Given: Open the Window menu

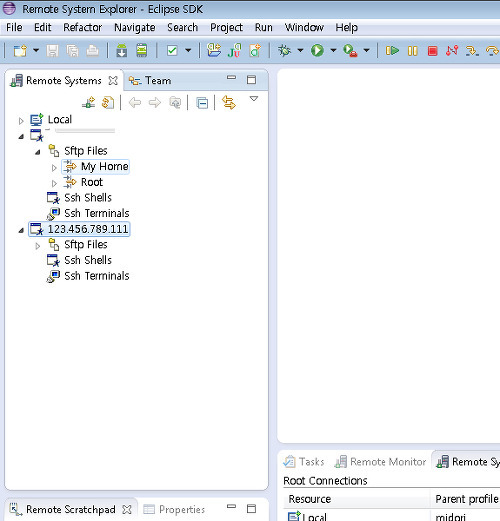Looking at the screenshot, I should pyautogui.click(x=304, y=27).
